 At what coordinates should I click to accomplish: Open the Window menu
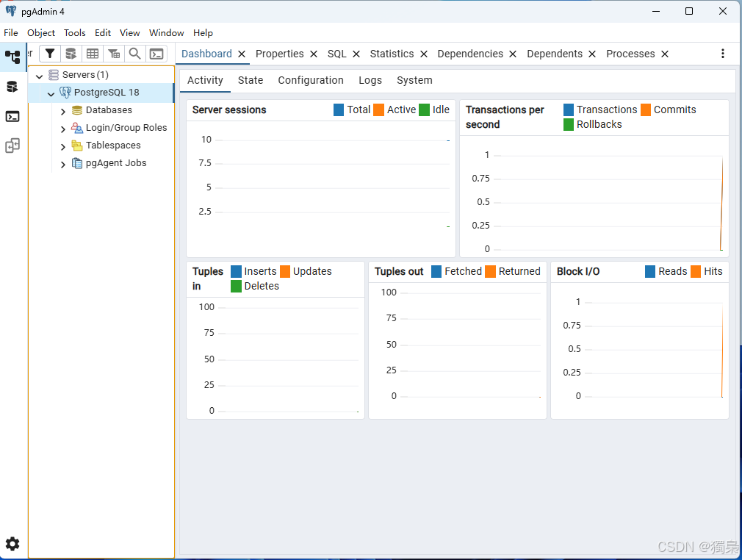tap(167, 32)
